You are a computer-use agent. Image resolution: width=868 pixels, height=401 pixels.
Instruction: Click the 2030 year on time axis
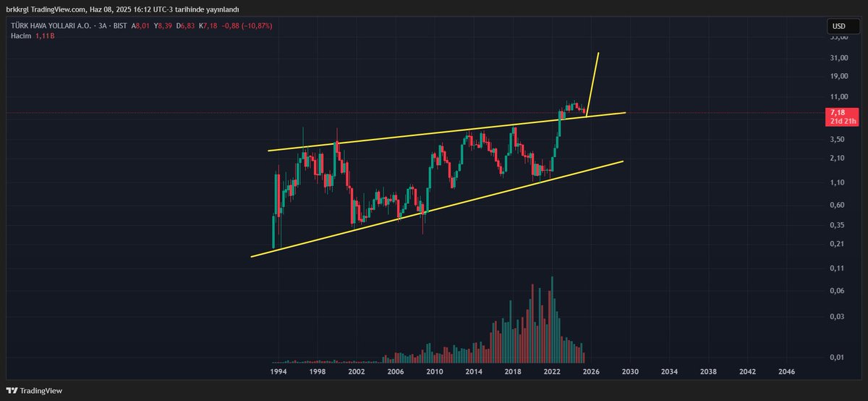630,371
